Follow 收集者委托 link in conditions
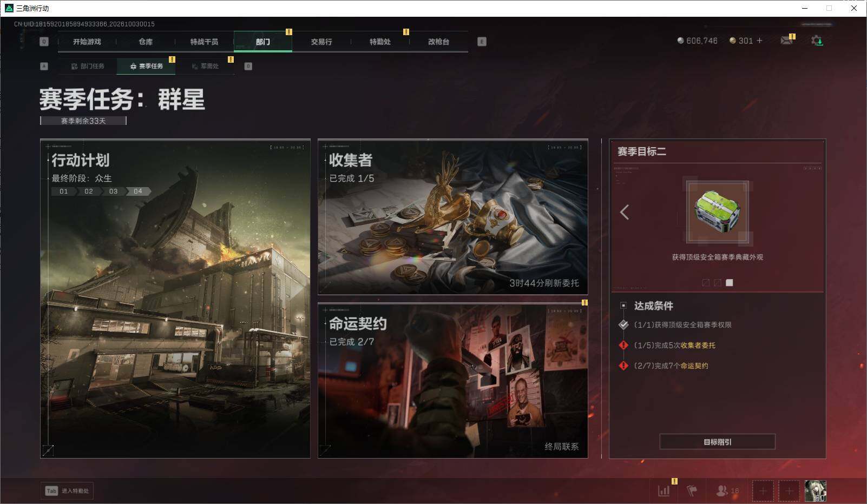This screenshot has width=867, height=504. click(x=698, y=345)
